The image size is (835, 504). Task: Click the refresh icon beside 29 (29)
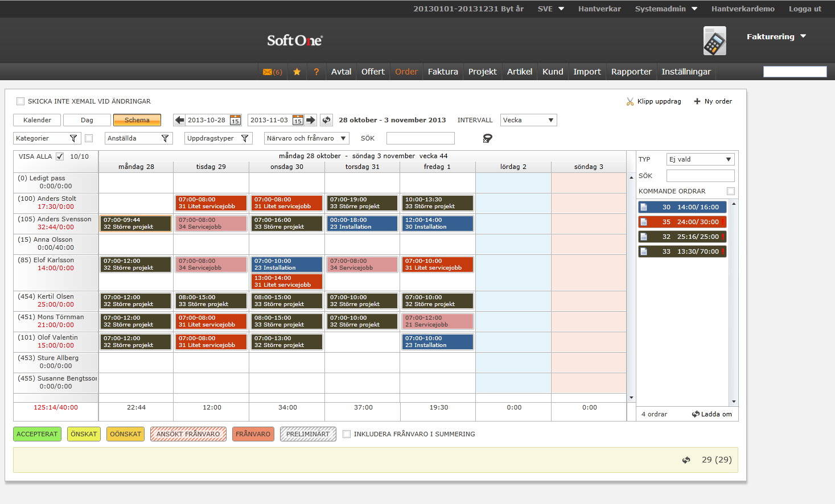(686, 460)
